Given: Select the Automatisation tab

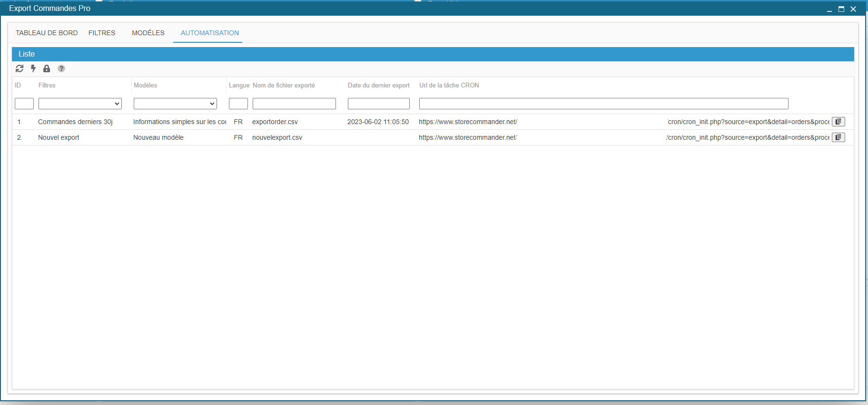Looking at the screenshot, I should 209,33.
